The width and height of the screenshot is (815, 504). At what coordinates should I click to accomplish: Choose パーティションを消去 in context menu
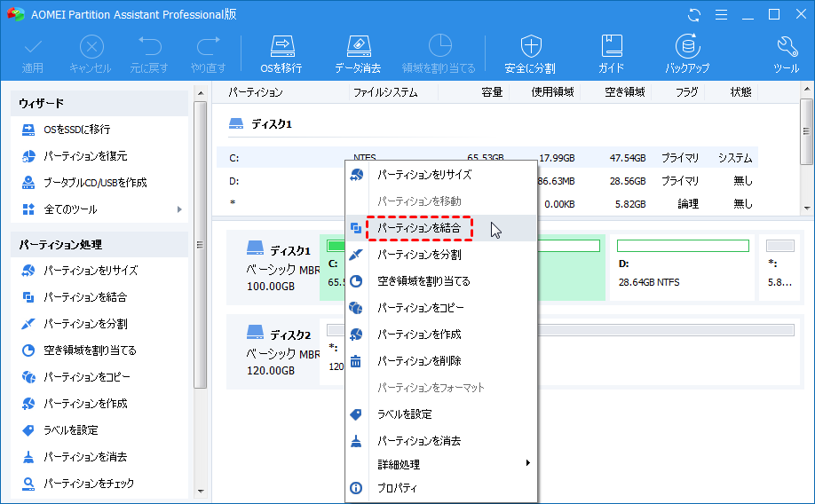pyautogui.click(x=441, y=441)
